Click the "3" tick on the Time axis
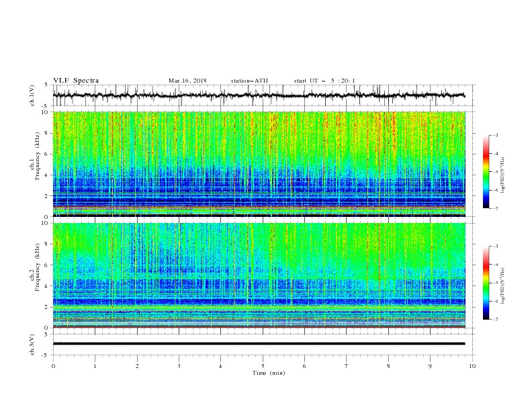This screenshot has width=532, height=411. coord(179,366)
